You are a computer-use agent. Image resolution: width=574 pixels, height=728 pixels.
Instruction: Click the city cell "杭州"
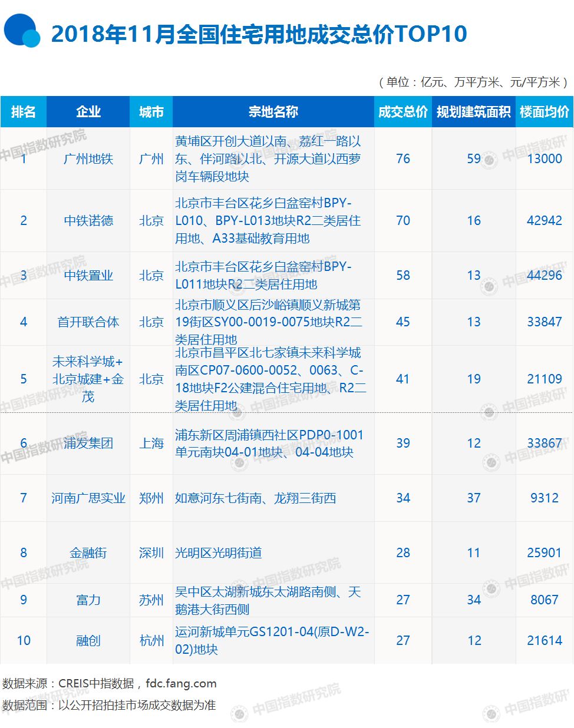point(151,641)
